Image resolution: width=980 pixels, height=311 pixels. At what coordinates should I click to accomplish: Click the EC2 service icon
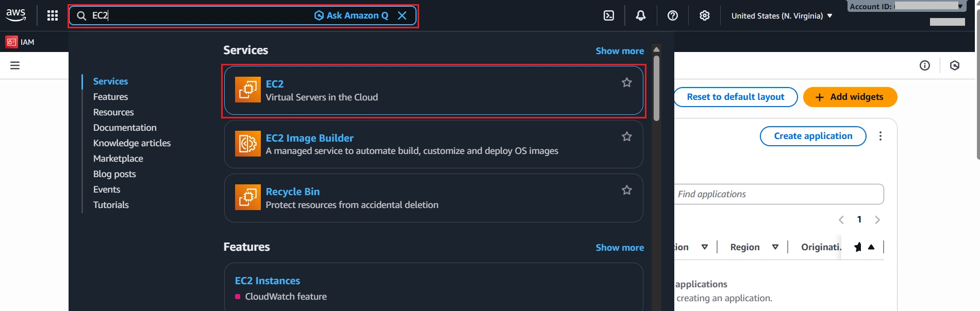pos(248,90)
